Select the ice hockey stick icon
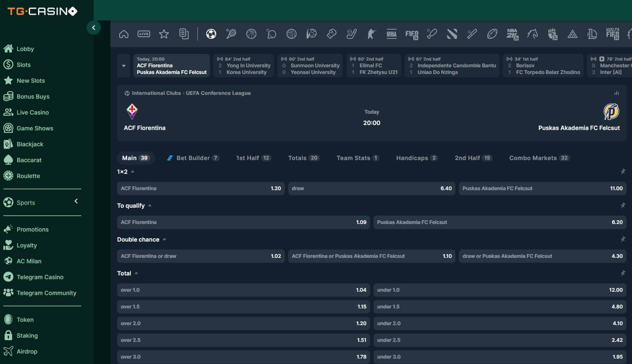The width and height of the screenshot is (632, 364). (352, 34)
